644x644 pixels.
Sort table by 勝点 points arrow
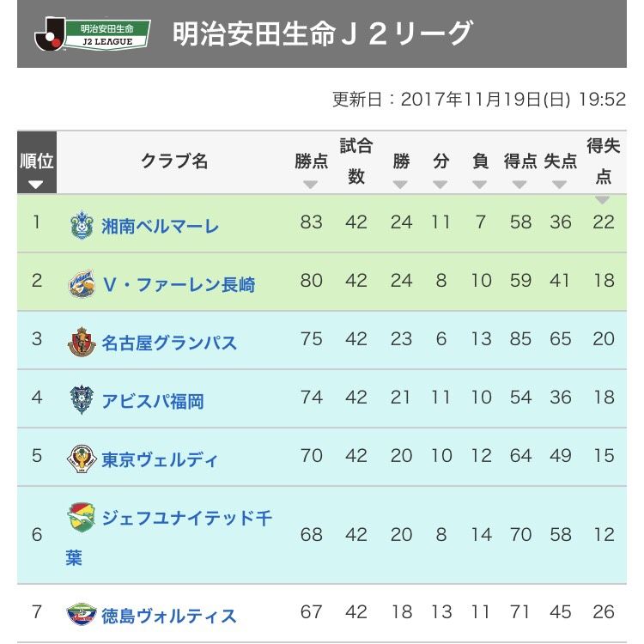click(310, 185)
